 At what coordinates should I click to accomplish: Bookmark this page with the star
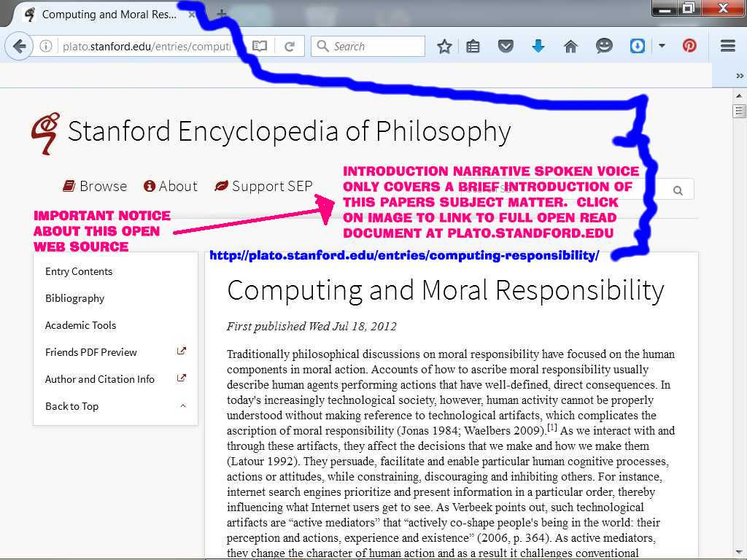[x=444, y=46]
